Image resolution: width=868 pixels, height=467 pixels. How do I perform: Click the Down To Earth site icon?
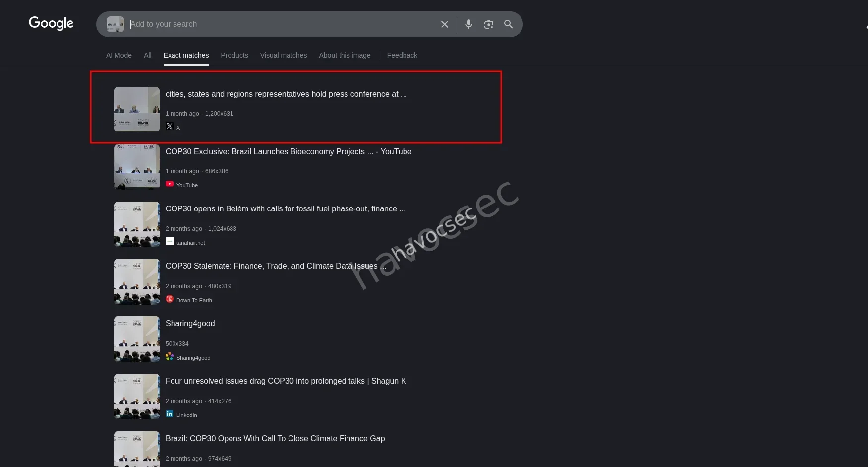pos(170,299)
